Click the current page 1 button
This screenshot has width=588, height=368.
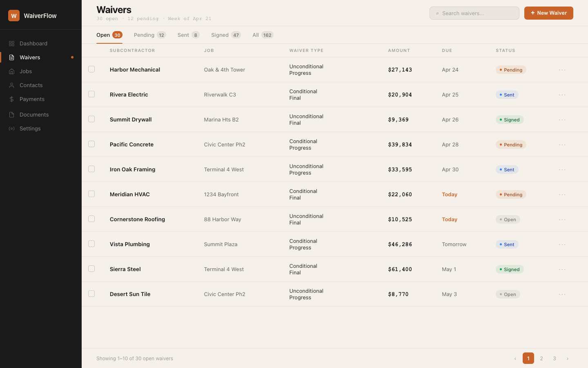[528, 359]
